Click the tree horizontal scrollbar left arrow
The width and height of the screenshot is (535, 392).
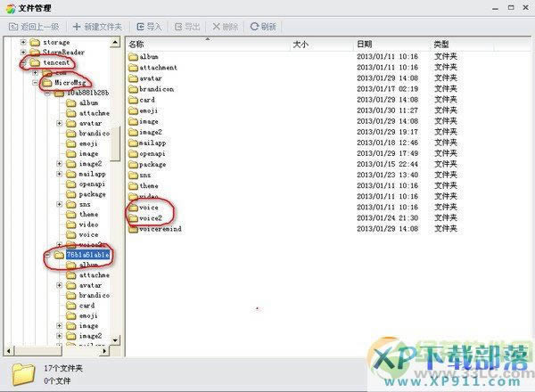click(x=9, y=351)
